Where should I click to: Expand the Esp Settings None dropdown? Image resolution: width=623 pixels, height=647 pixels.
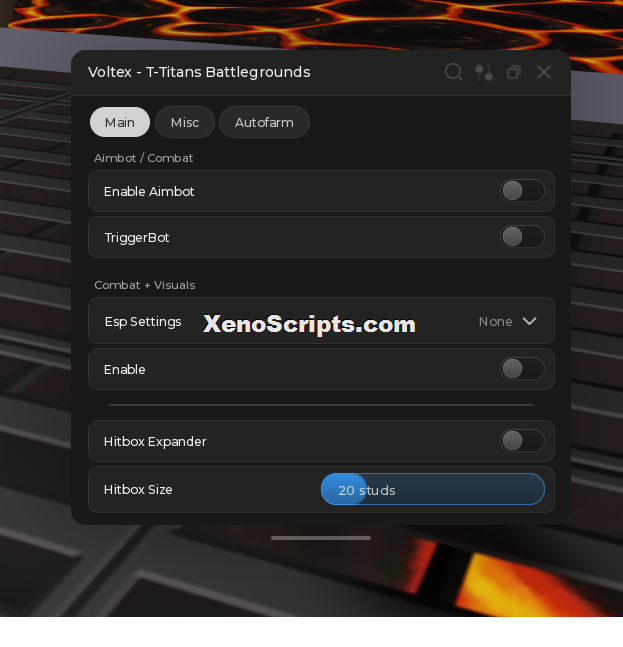click(507, 321)
